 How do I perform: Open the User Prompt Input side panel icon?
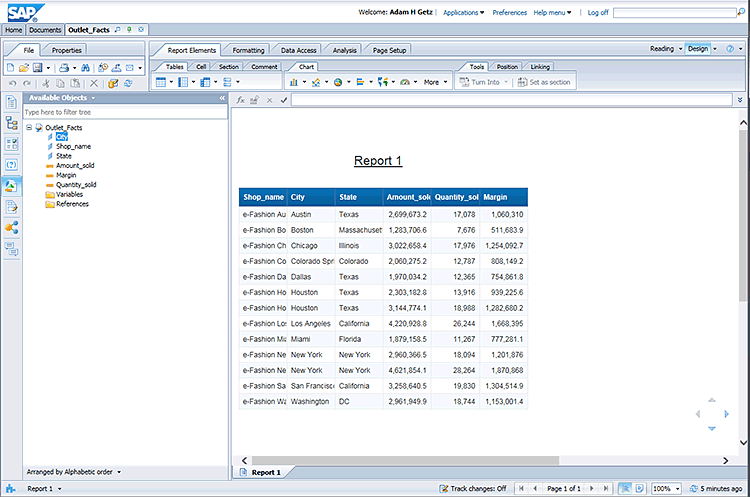(11, 165)
